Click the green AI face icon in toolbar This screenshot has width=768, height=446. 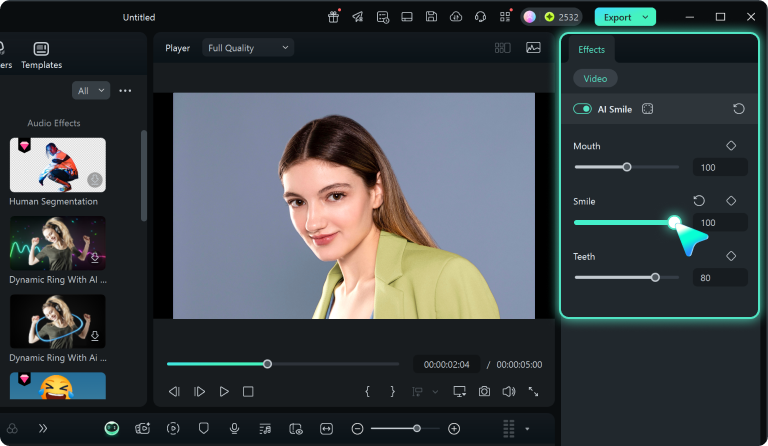(112, 429)
